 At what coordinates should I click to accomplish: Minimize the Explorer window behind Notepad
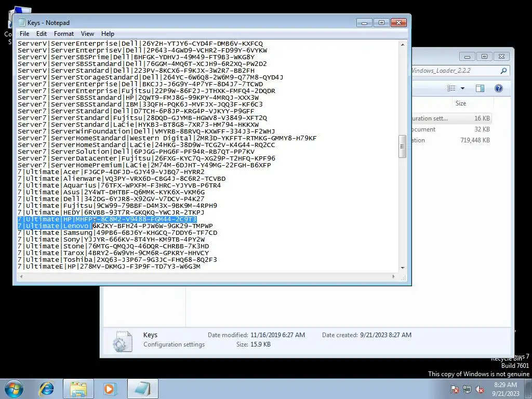tap(467, 56)
